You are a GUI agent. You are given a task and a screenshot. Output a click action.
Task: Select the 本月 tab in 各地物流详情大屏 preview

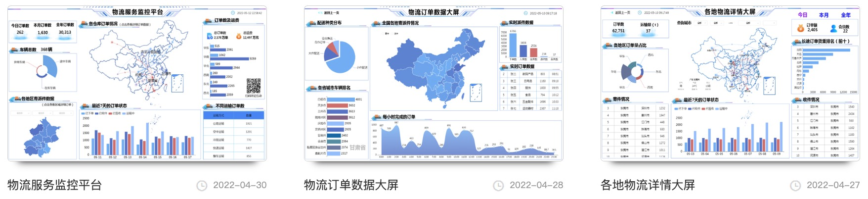pos(824,15)
